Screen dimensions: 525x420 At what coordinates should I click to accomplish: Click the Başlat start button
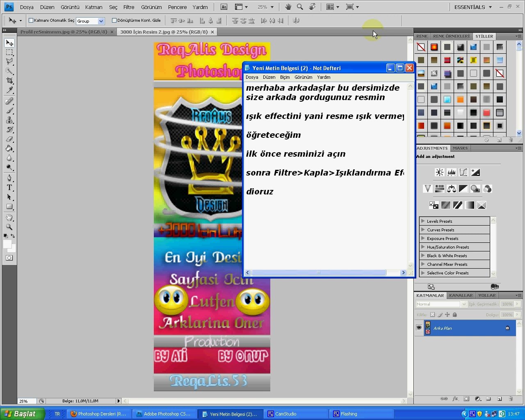point(23,414)
